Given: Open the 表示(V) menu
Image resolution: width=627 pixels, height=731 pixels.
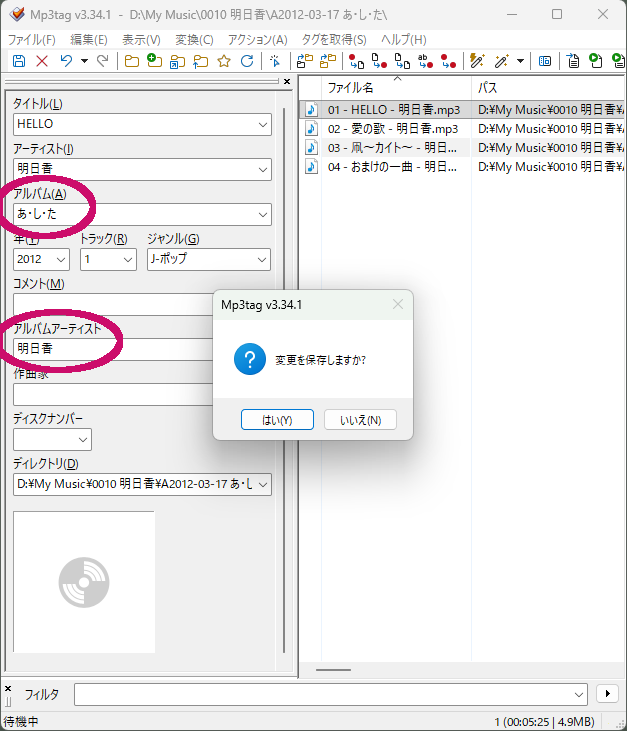Looking at the screenshot, I should [x=141, y=40].
